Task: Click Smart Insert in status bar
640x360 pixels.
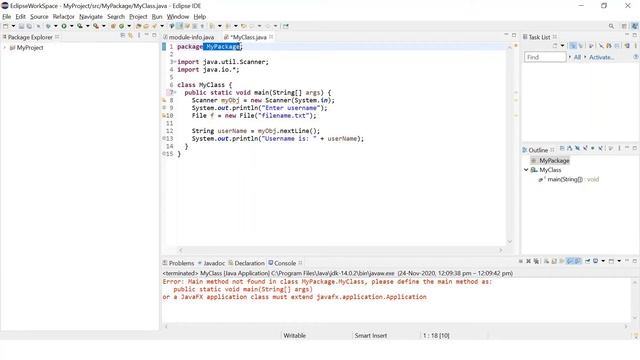Action: point(371,336)
